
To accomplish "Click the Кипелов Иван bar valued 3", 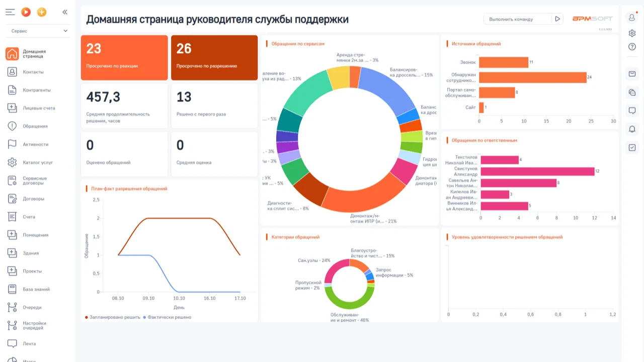I will pos(495,194).
